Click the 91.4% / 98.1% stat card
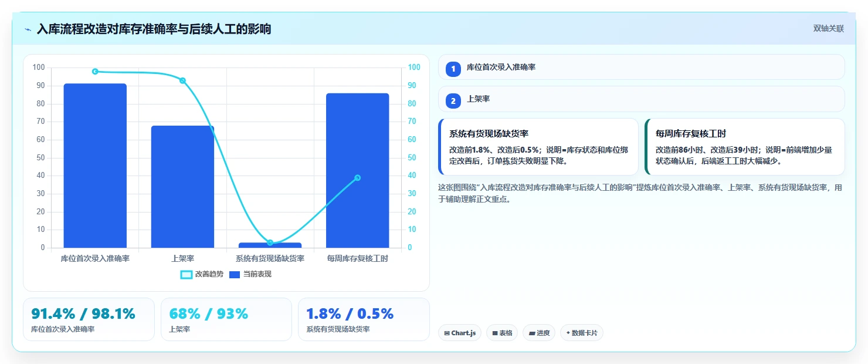Screen dimensions: 868x364 point(89,319)
